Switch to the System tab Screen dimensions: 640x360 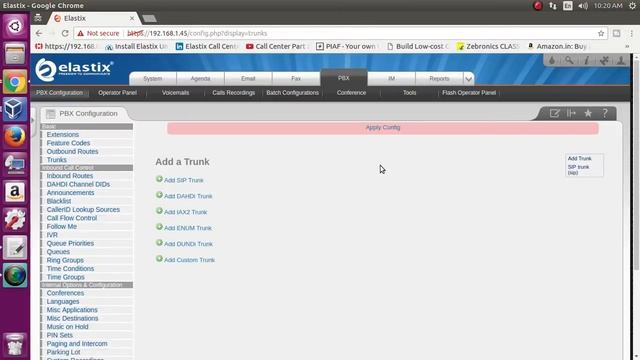153,79
